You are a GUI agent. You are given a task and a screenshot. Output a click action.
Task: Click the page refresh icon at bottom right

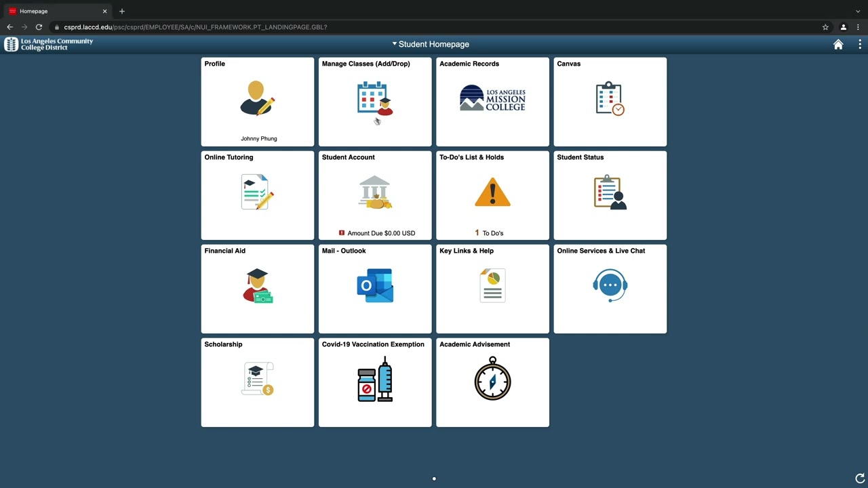click(860, 479)
